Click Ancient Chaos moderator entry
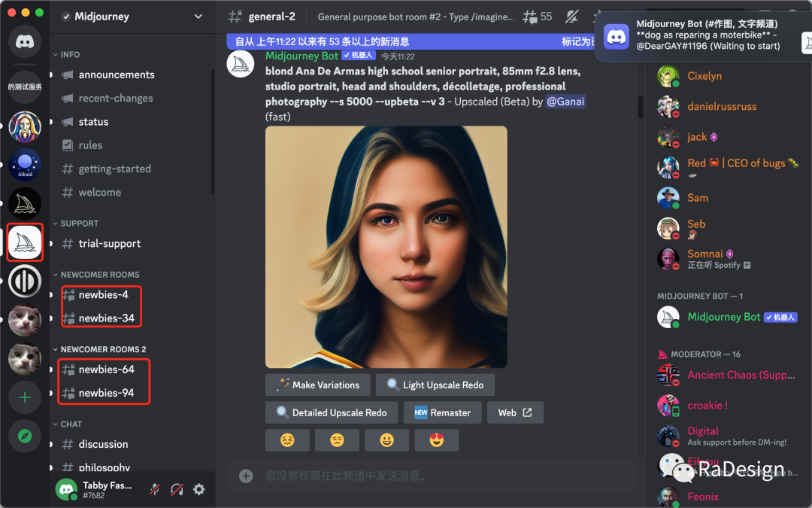 725,376
